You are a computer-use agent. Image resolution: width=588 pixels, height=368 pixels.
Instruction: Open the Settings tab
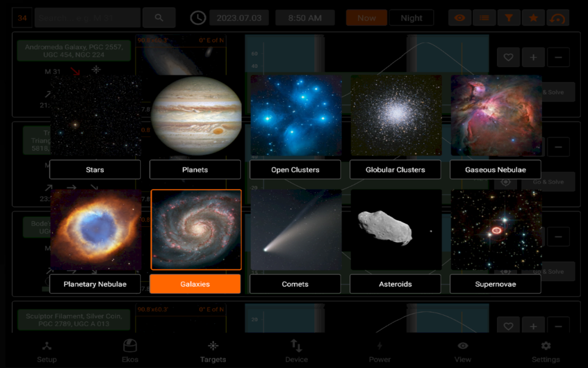point(546,351)
